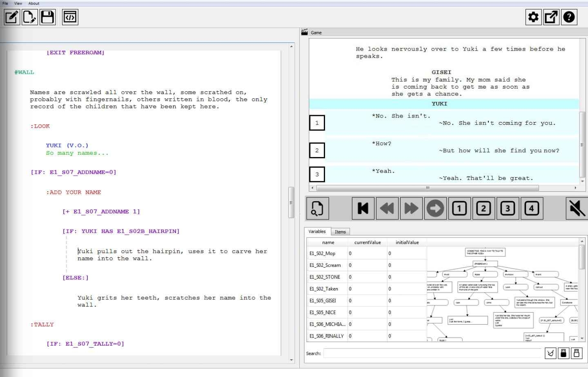588x377 pixels.
Task: Open settings with the gear icon
Action: pyautogui.click(x=533, y=17)
